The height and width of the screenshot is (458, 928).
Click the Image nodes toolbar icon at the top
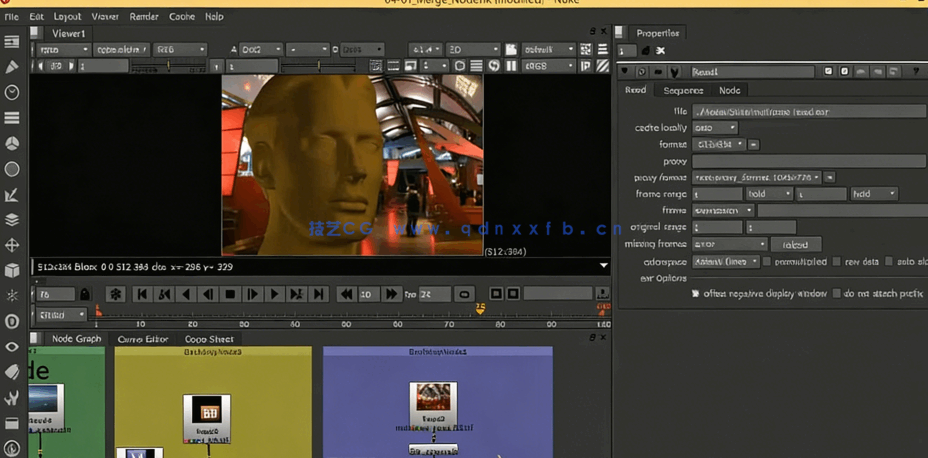12,42
